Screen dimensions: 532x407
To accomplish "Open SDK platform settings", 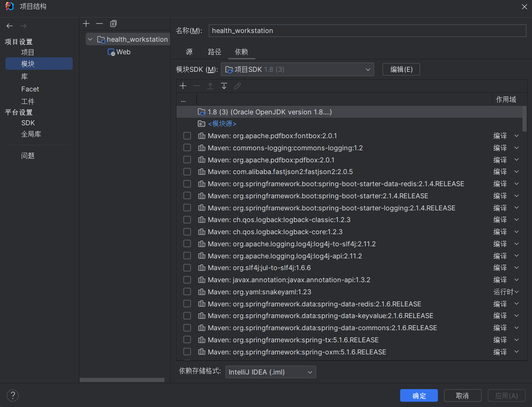I will point(28,123).
